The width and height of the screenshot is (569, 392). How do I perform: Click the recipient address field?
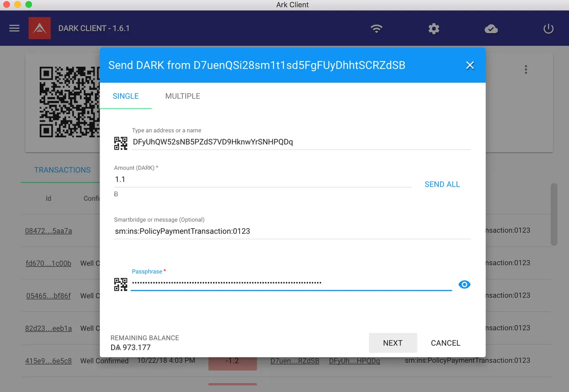click(x=301, y=142)
